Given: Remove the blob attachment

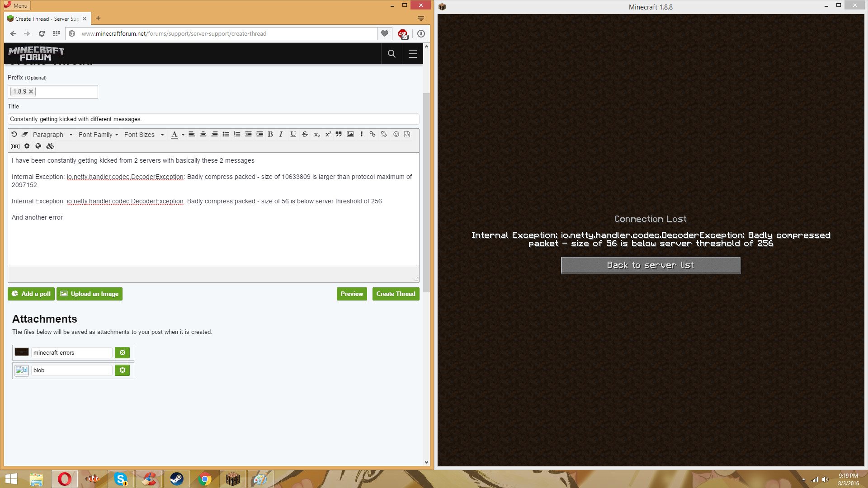Looking at the screenshot, I should tap(122, 370).
